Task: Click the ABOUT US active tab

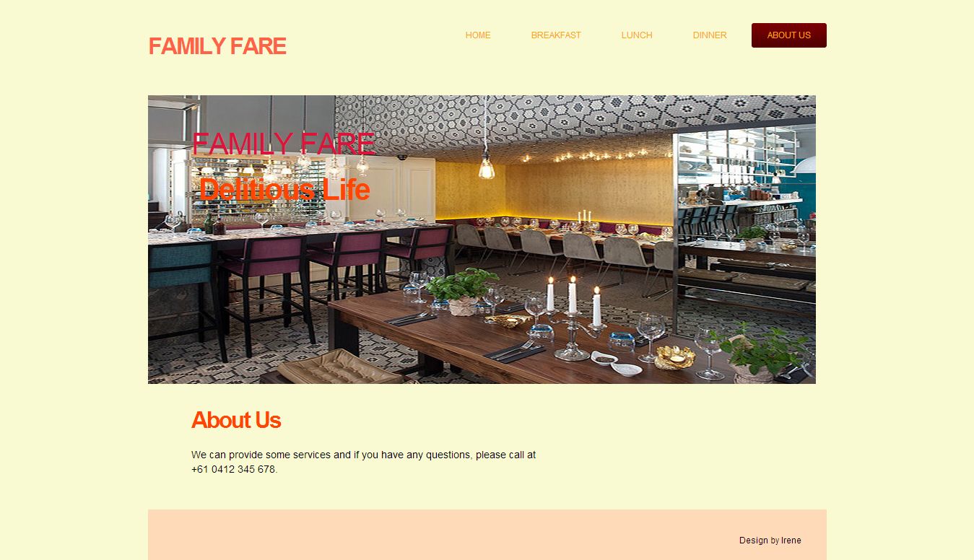Action: point(789,35)
